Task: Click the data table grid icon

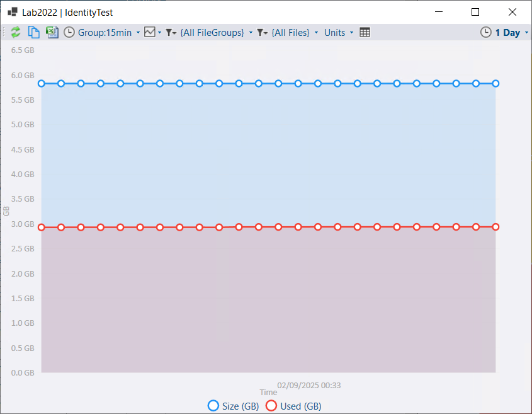Action: [365, 33]
